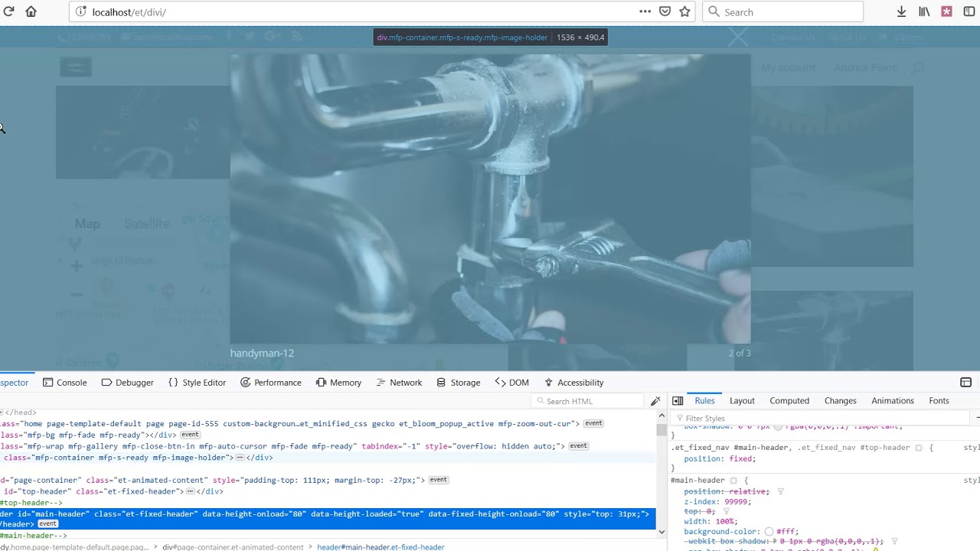Switch to the Inspector panel
Viewport: 980px width, 551px height.
14,383
